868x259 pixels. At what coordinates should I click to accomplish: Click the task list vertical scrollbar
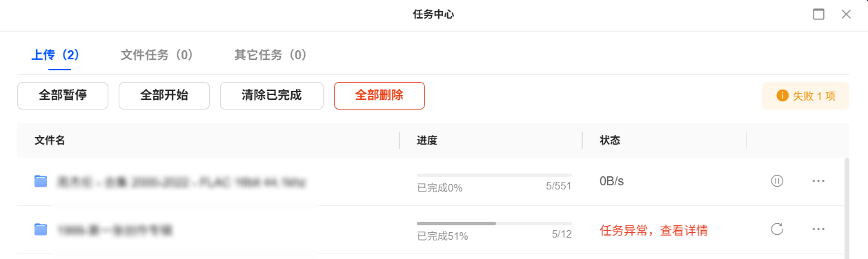click(847, 207)
